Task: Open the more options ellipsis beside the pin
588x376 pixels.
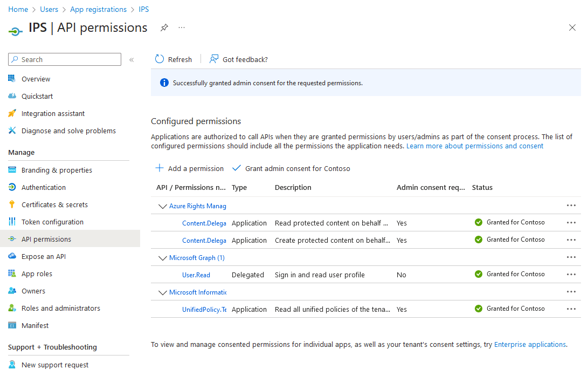Action: [181, 28]
